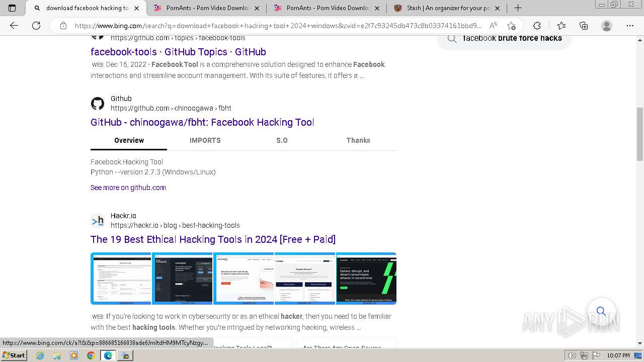Open the fourth Hackr.io preview thumbnail
Image resolution: width=644 pixels, height=362 pixels.
point(305,279)
